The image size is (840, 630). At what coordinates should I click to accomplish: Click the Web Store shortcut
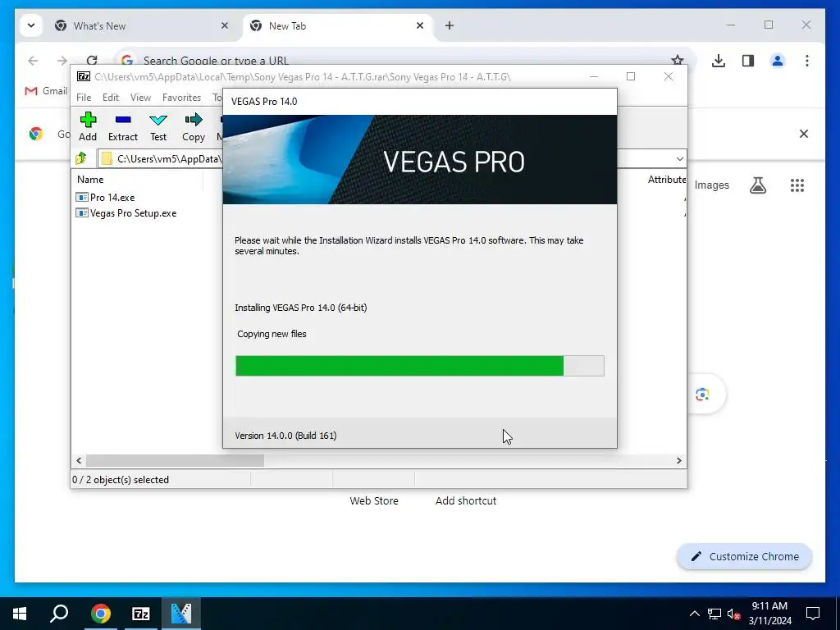click(374, 501)
